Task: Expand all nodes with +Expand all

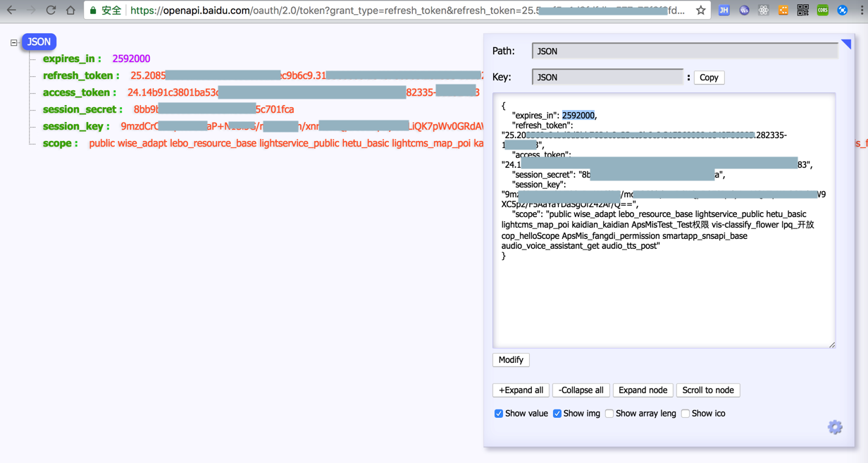Action: tap(521, 390)
